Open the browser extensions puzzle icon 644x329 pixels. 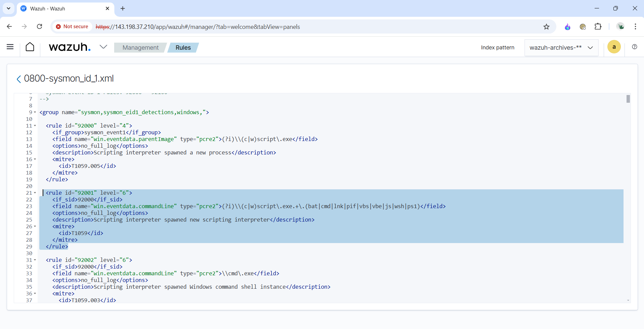click(x=598, y=27)
